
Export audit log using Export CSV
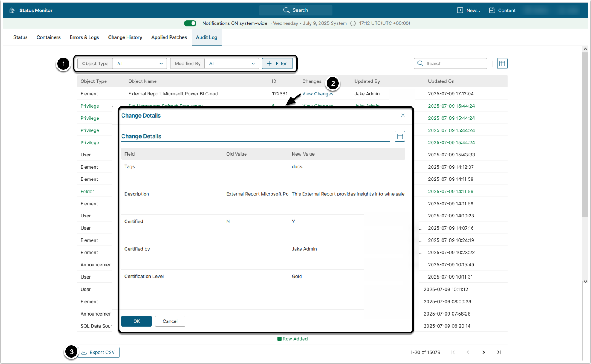click(99, 352)
